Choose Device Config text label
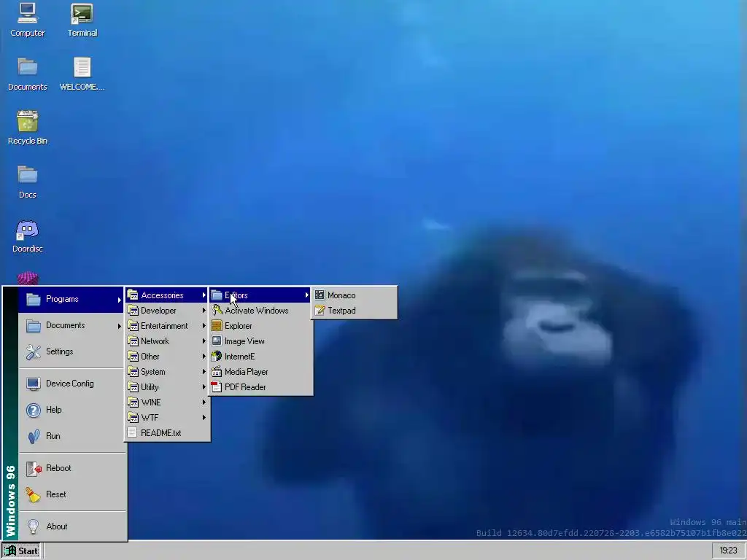The height and width of the screenshot is (560, 747). (69, 384)
